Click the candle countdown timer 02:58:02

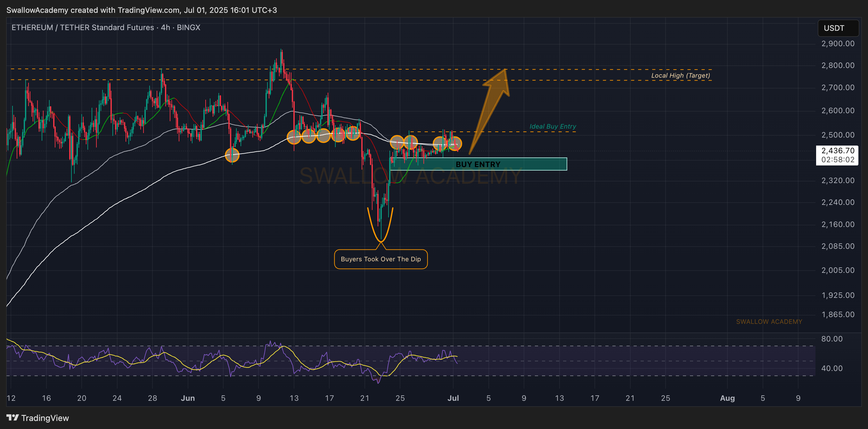tap(838, 160)
